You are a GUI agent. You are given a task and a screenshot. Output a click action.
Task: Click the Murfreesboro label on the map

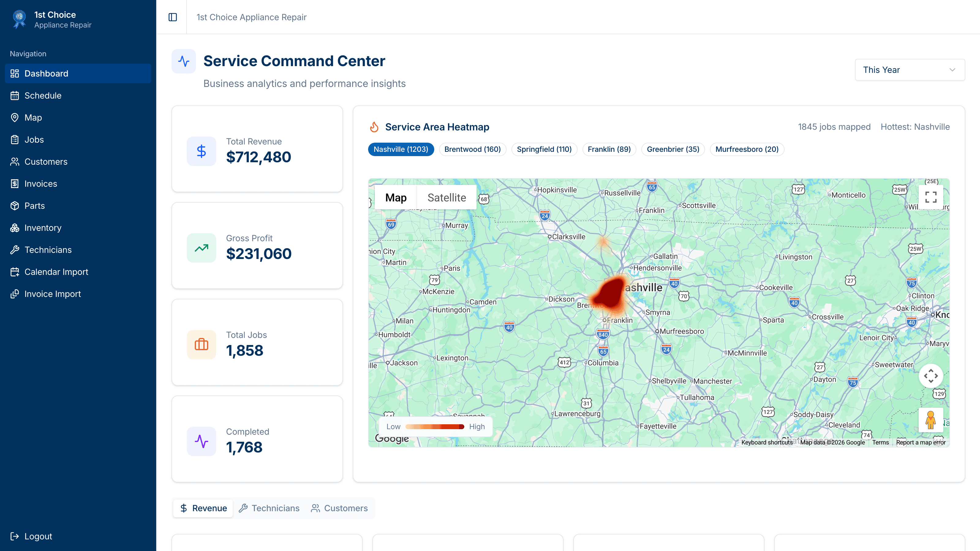[681, 331]
